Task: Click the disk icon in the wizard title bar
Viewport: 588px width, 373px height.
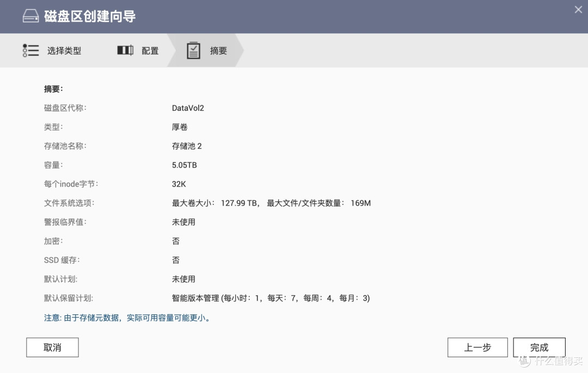Action: (30, 16)
